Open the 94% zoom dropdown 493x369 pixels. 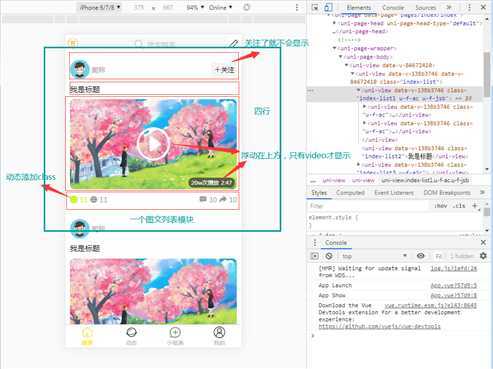tap(195, 7)
